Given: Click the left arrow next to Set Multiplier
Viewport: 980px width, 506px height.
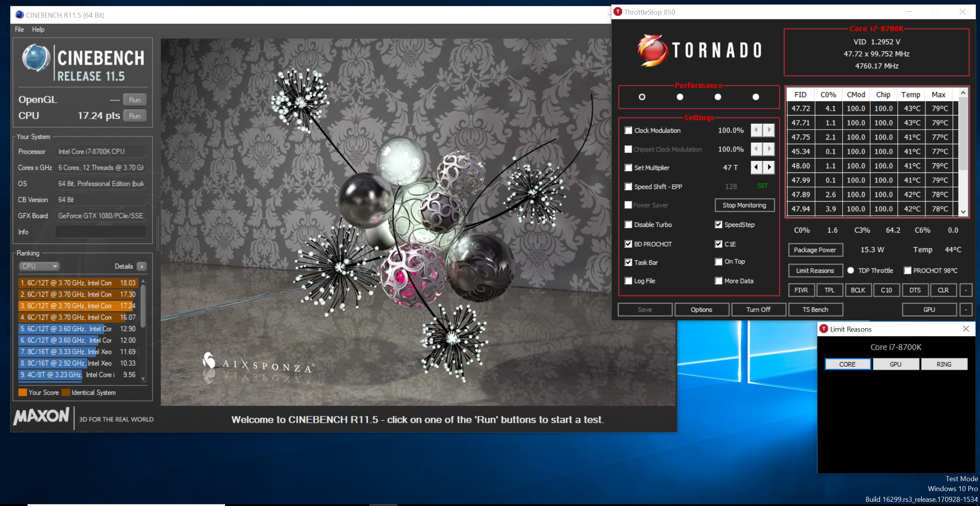Looking at the screenshot, I should (x=756, y=167).
